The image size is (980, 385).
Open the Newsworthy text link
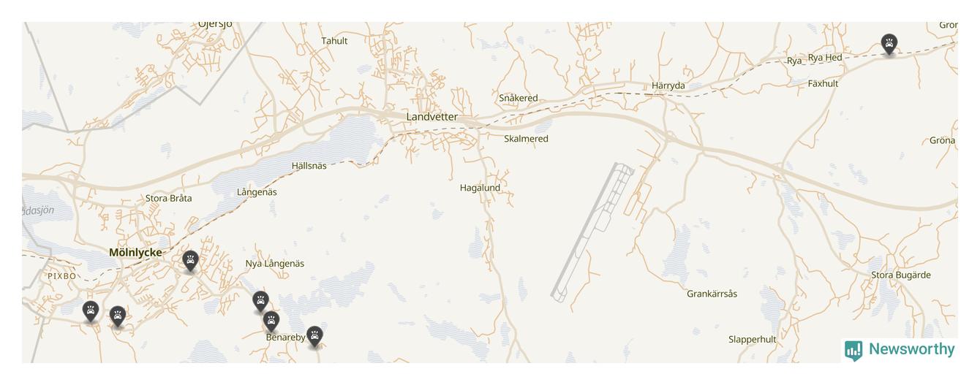click(x=911, y=349)
